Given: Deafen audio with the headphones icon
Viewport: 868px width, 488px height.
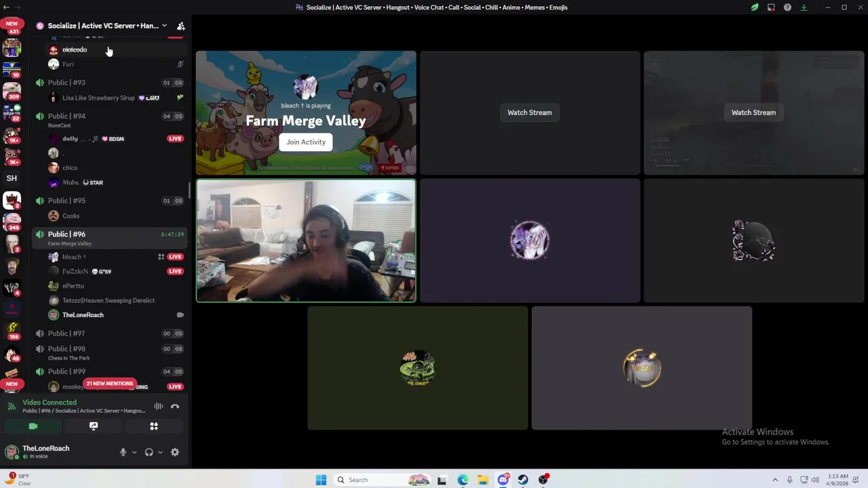Looking at the screenshot, I should coord(149,452).
